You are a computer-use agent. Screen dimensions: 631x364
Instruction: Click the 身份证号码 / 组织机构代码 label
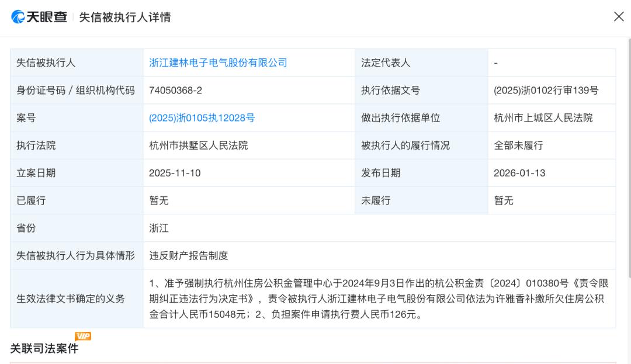75,91
